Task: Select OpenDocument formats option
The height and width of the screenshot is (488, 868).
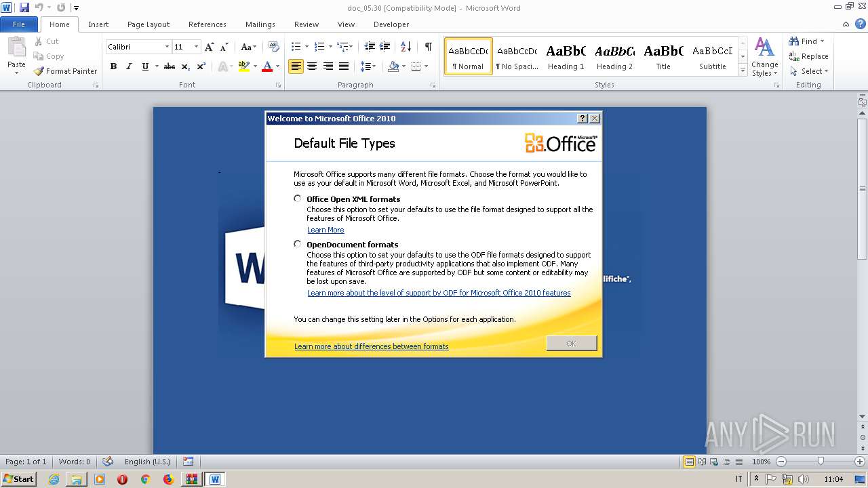Action: coord(297,244)
